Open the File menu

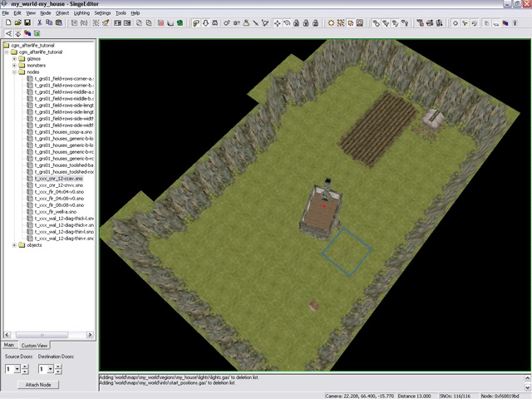pos(6,13)
